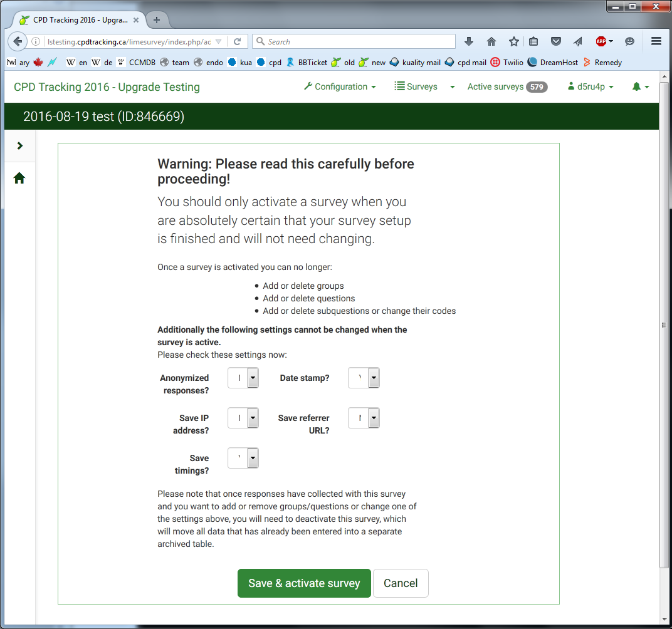Screen dimensions: 672x629
Task: Open the kua bookmark
Action: [239, 63]
